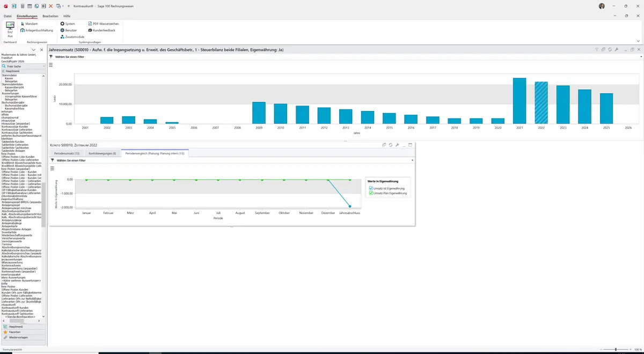
Task: Click the copy icon in Konto S00010 panel
Action: point(384,145)
